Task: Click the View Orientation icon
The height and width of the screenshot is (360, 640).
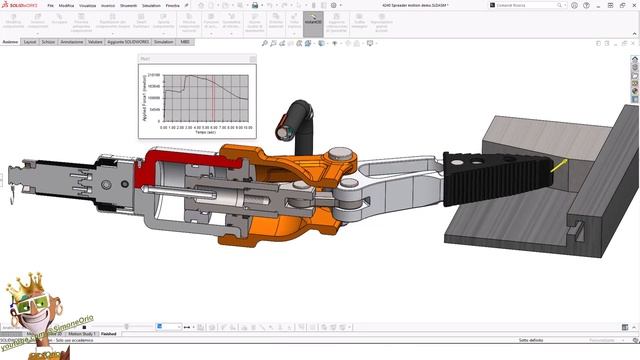Action: (x=308, y=43)
